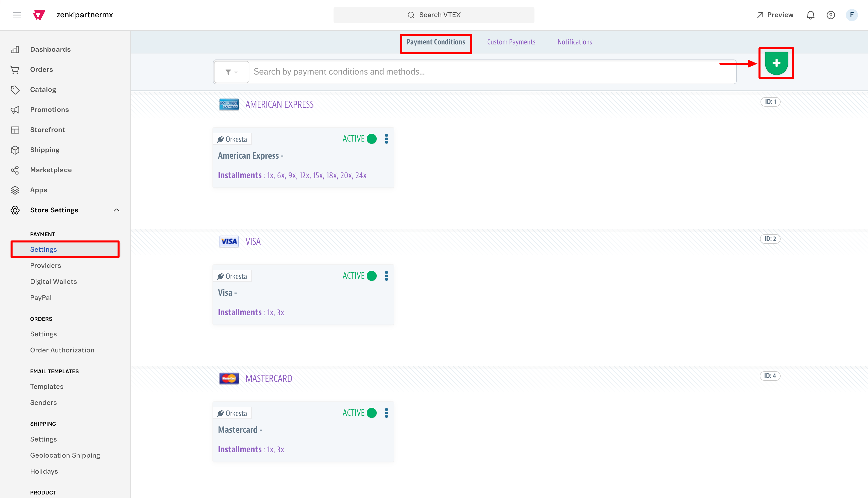Open the help question mark icon
Image resolution: width=868 pixels, height=498 pixels.
point(831,15)
